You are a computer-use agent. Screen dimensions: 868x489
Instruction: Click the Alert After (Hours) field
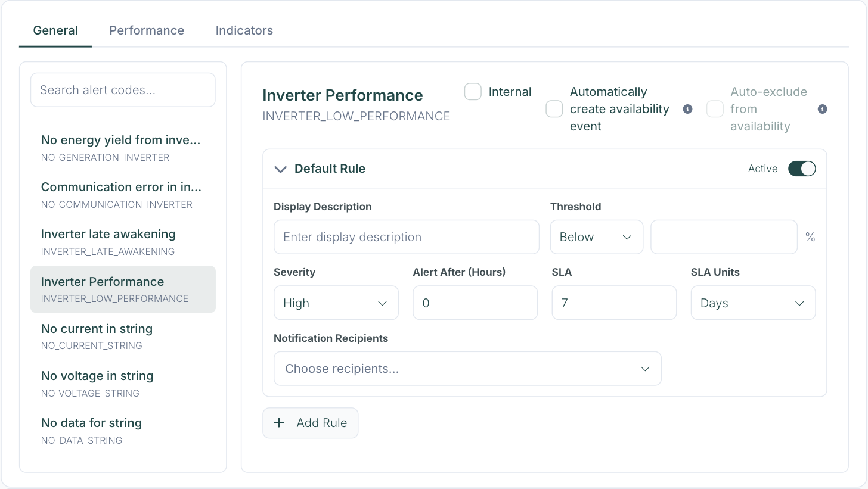point(475,303)
